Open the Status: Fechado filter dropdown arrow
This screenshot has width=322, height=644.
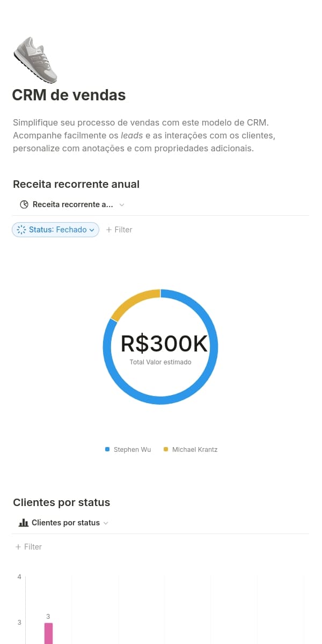pyautogui.click(x=92, y=230)
